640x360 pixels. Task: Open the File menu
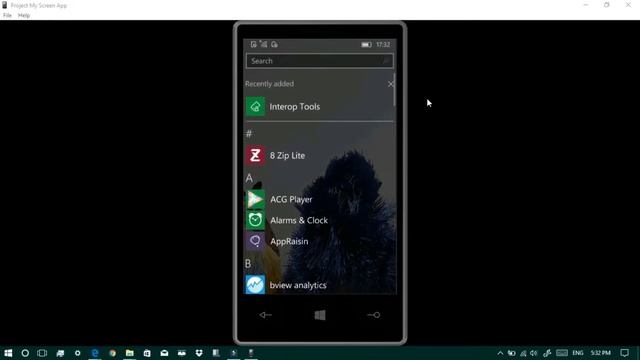(7, 16)
